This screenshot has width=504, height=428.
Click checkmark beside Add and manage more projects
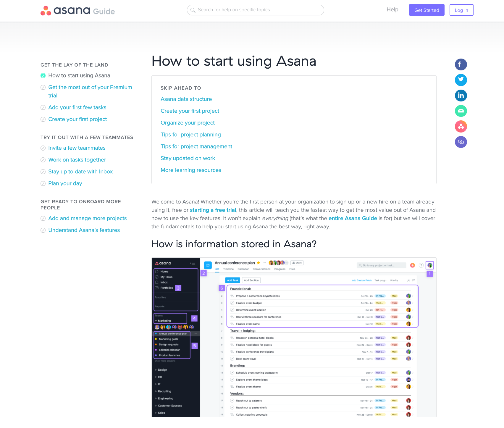pyautogui.click(x=43, y=218)
